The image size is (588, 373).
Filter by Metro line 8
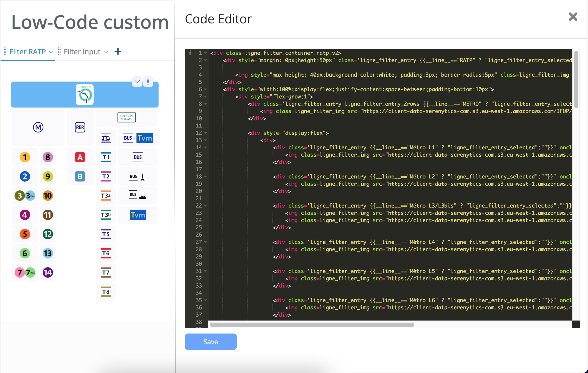tap(48, 157)
